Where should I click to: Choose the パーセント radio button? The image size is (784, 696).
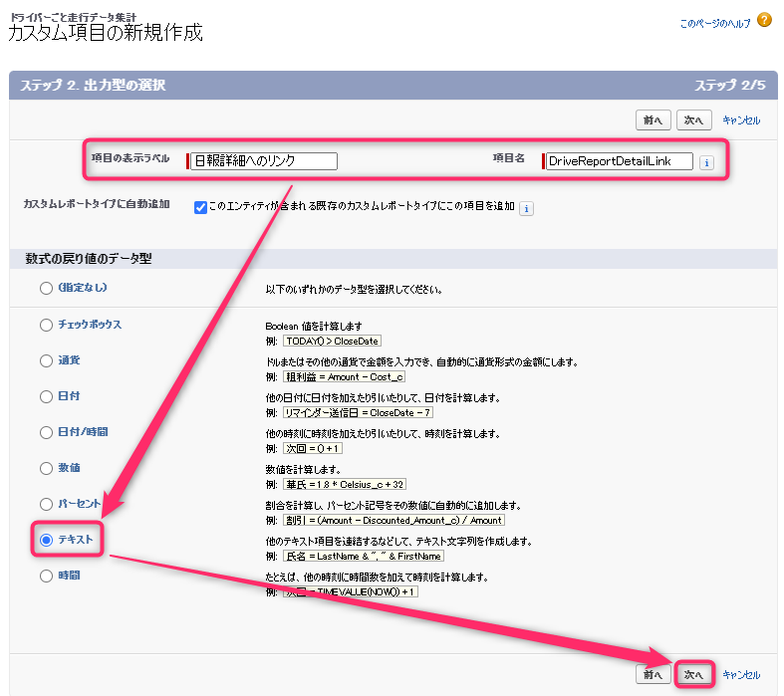click(46, 504)
